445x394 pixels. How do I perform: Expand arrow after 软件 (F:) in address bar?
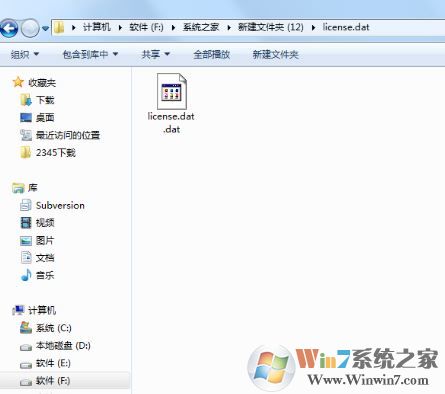[173, 28]
